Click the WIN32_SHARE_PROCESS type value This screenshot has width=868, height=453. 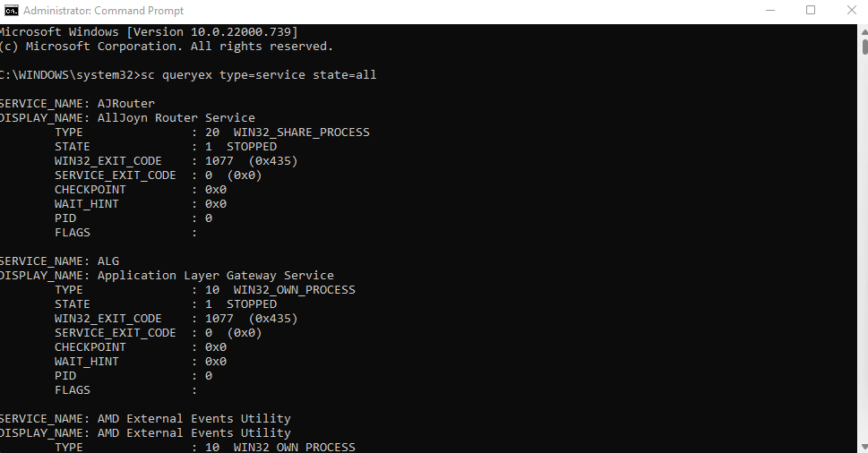(x=301, y=132)
